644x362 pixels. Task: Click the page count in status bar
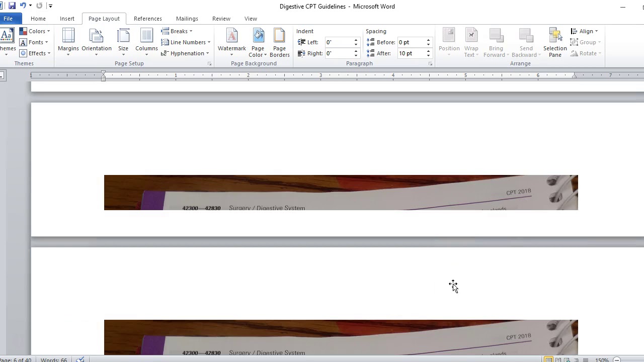tap(16, 360)
